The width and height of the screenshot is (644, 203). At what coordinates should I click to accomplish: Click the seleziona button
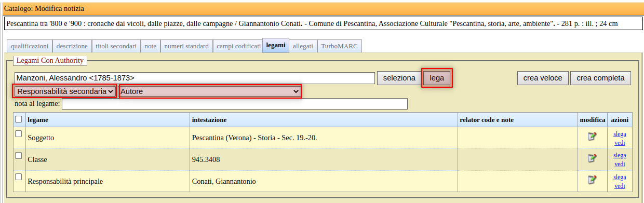point(399,78)
